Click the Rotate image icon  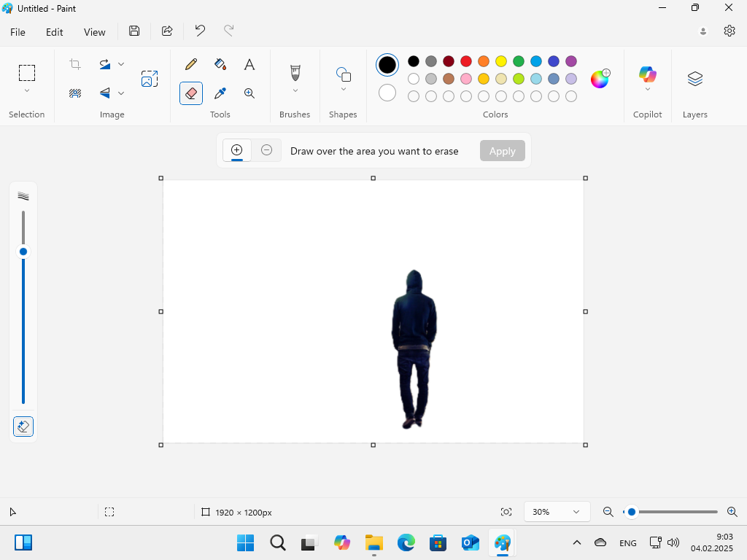(x=105, y=64)
